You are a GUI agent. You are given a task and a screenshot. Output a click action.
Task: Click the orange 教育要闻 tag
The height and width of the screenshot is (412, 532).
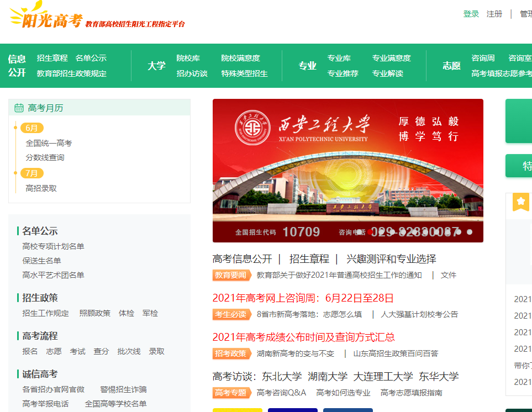click(231, 275)
